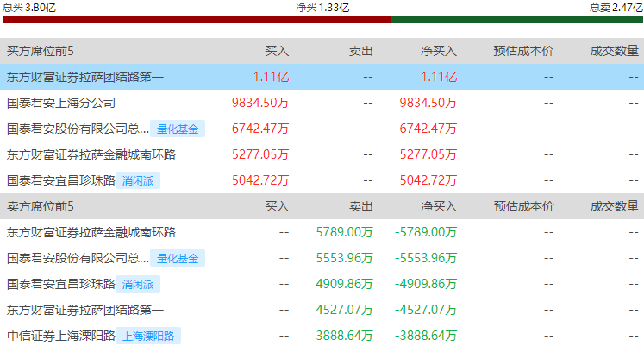
Task: Open seller seat 国泰君安股份有限公司总...
Action: 78,258
